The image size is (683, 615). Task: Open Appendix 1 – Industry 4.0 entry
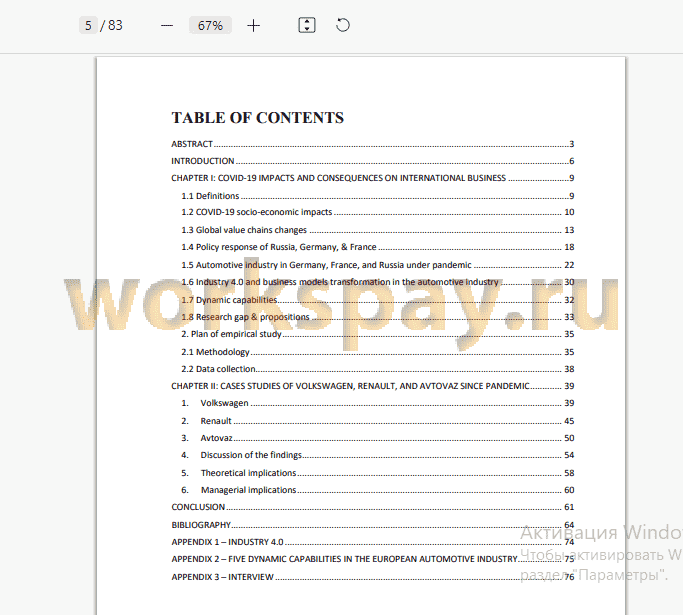[372, 542]
